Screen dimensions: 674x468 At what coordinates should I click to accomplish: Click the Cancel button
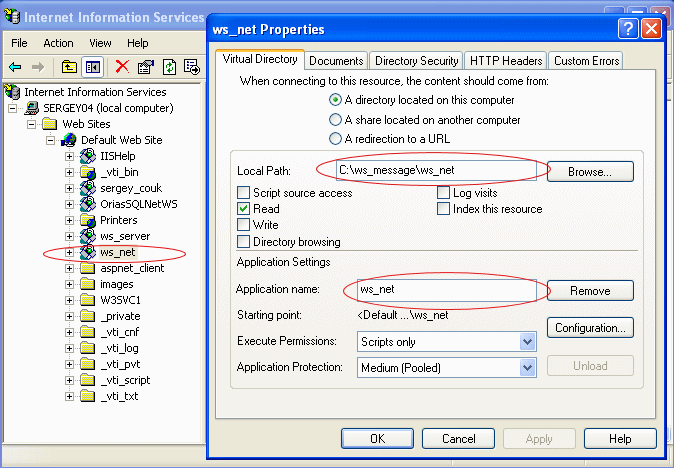(458, 439)
